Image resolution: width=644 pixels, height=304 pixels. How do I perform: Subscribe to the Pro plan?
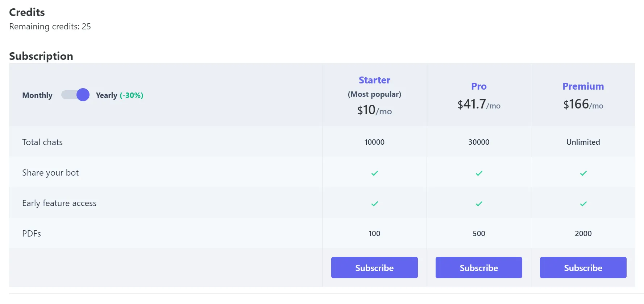479,268
